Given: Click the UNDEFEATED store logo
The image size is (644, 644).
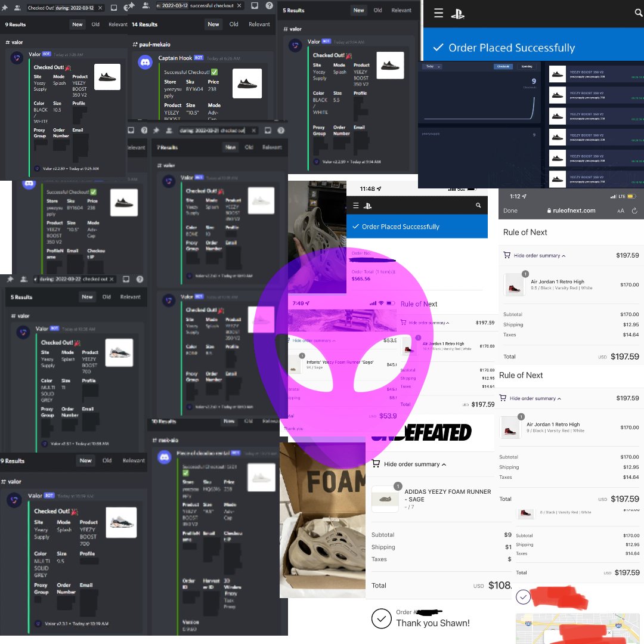Looking at the screenshot, I should pyautogui.click(x=422, y=432).
